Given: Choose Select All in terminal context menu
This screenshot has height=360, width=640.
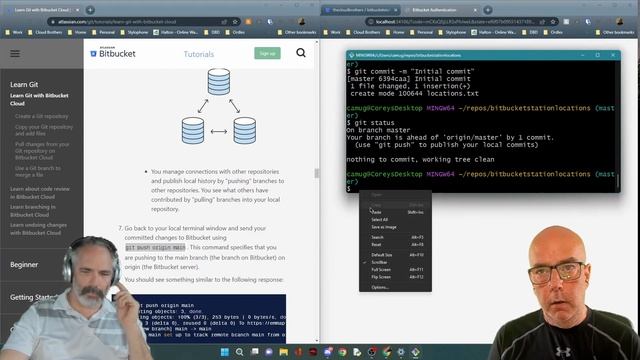Looking at the screenshot, I should [395, 220].
